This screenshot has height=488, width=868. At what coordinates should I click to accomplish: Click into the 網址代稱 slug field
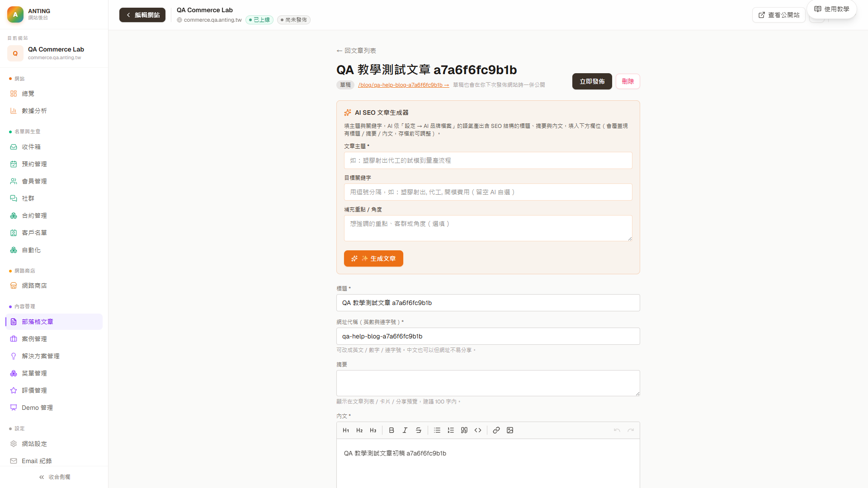pyautogui.click(x=488, y=336)
